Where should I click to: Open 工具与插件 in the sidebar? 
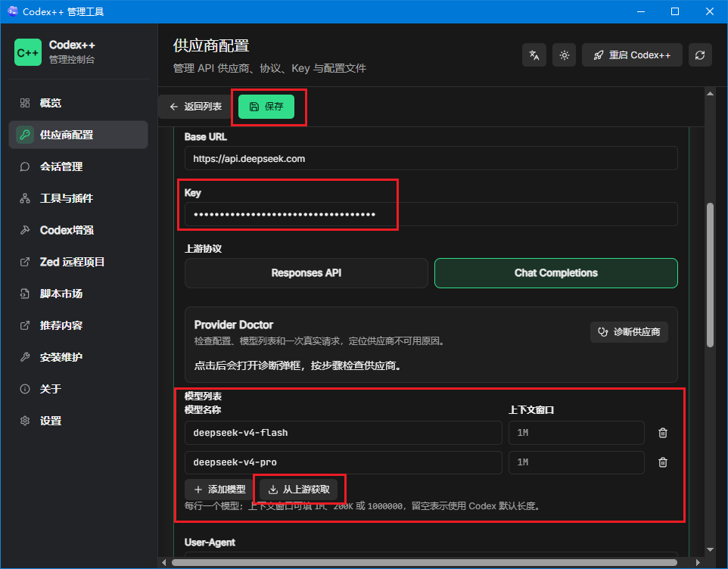(78, 198)
